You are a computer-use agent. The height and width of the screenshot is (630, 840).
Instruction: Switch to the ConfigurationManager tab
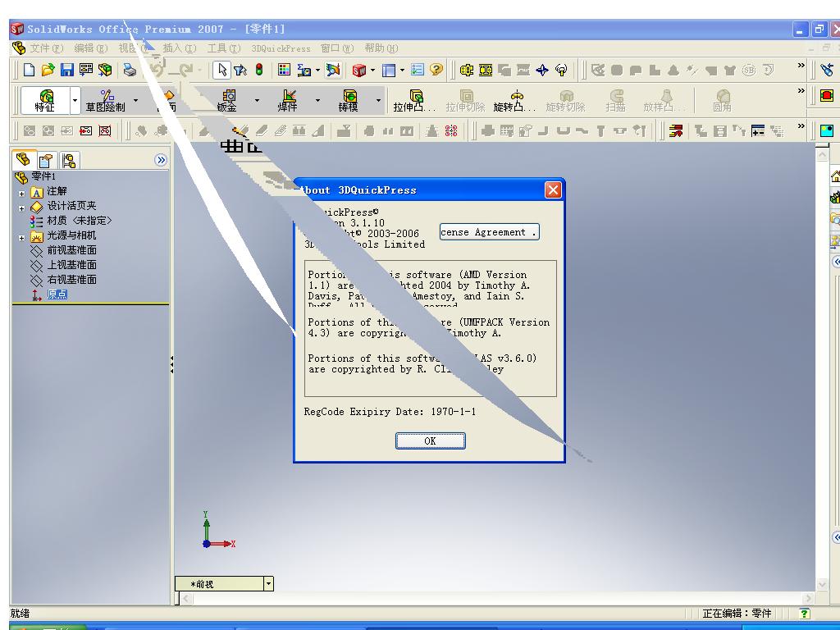point(68,160)
